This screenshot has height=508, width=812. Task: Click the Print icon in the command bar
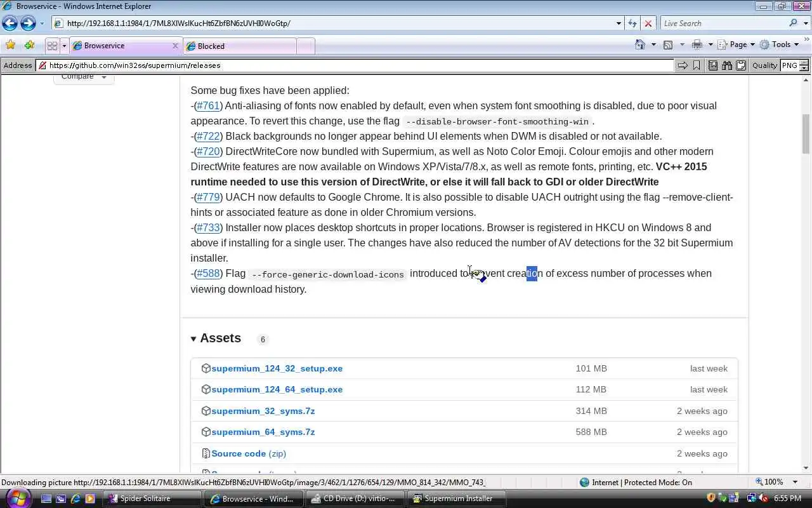pyautogui.click(x=697, y=44)
